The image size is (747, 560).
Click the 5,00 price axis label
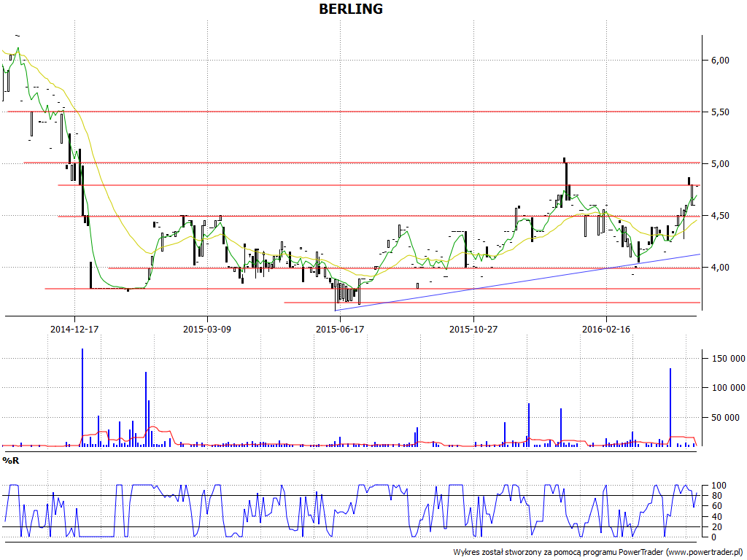click(720, 164)
